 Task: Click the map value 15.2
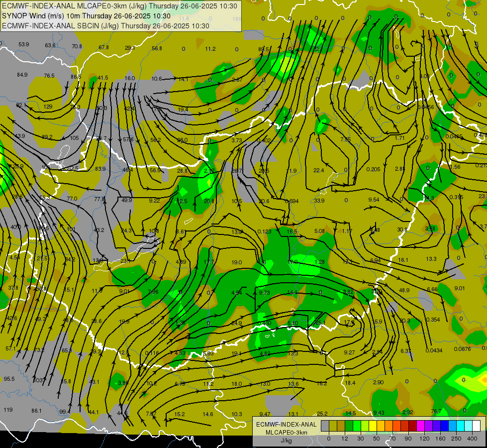[180, 415]
